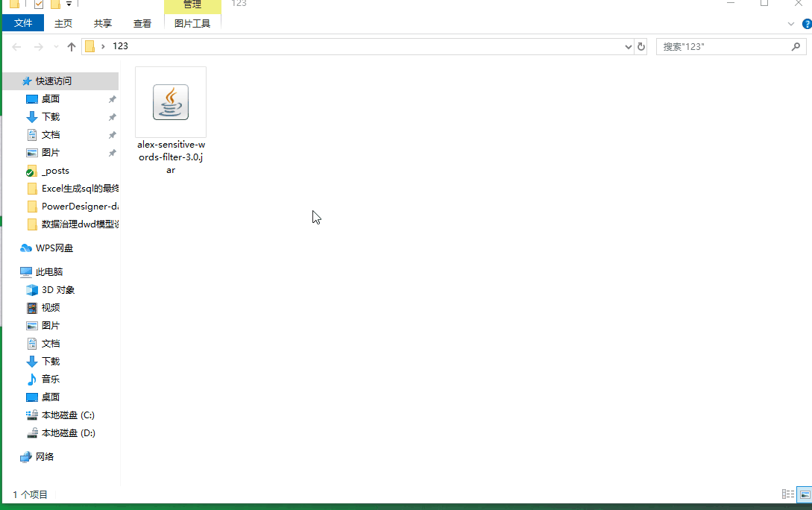Go back with the back arrow
The height and width of the screenshot is (510, 812).
tap(16, 46)
